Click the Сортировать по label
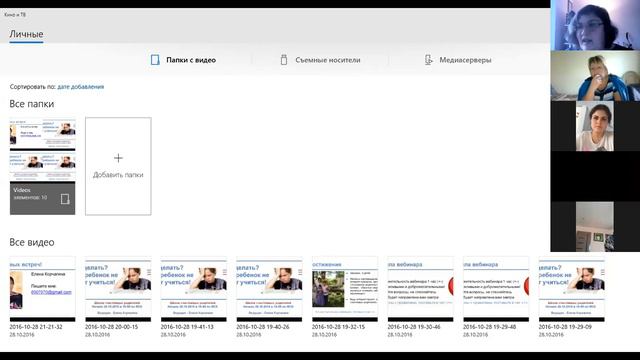Screen dimensions: 640x360 pyautogui.click(x=32, y=87)
